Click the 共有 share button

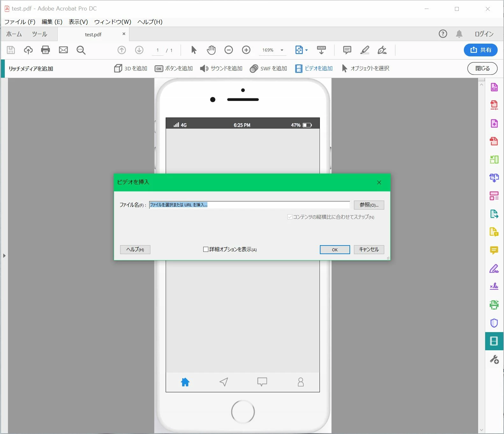click(x=481, y=50)
